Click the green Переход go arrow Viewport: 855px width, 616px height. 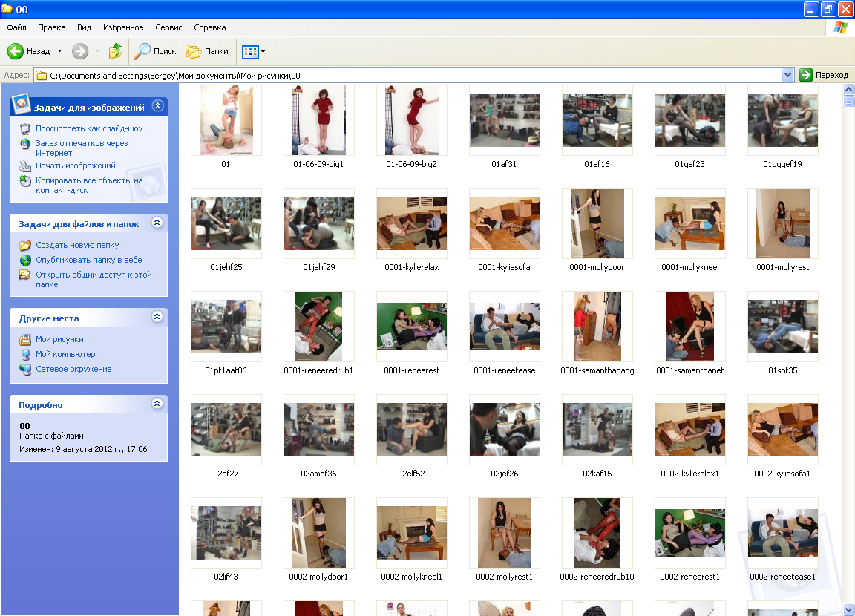point(806,75)
